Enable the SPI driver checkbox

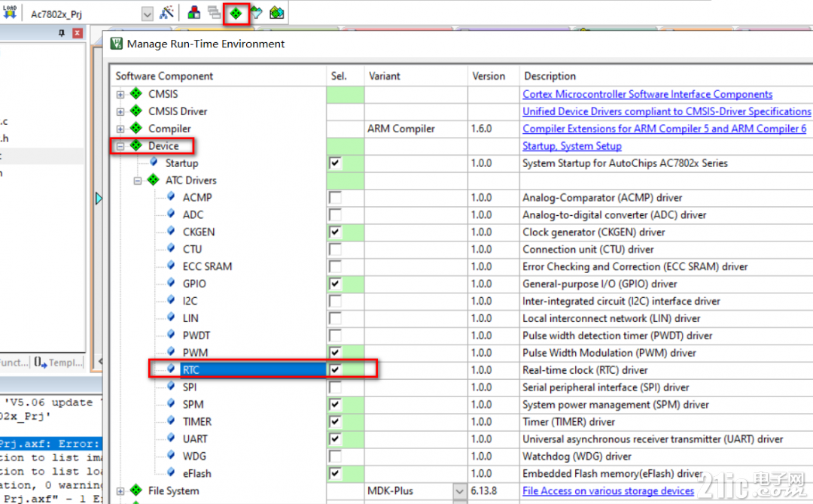coord(336,387)
